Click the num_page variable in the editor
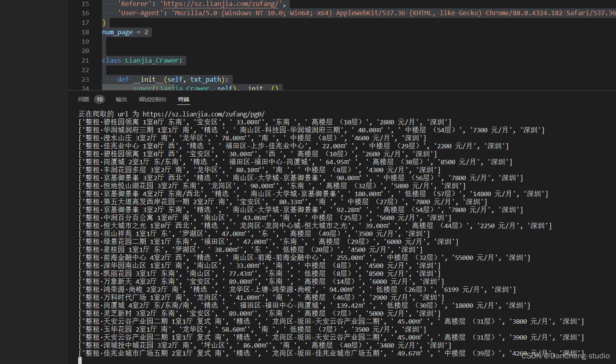Image resolution: width=616 pixels, height=364 pixels. click(x=117, y=32)
